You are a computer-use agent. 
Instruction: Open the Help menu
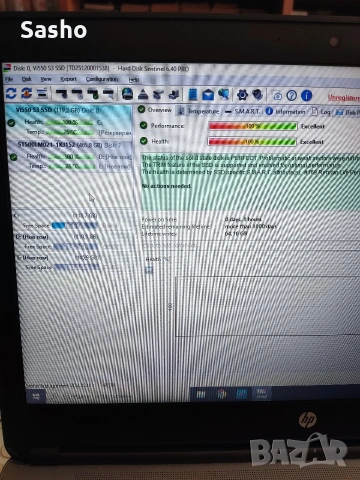(x=134, y=79)
